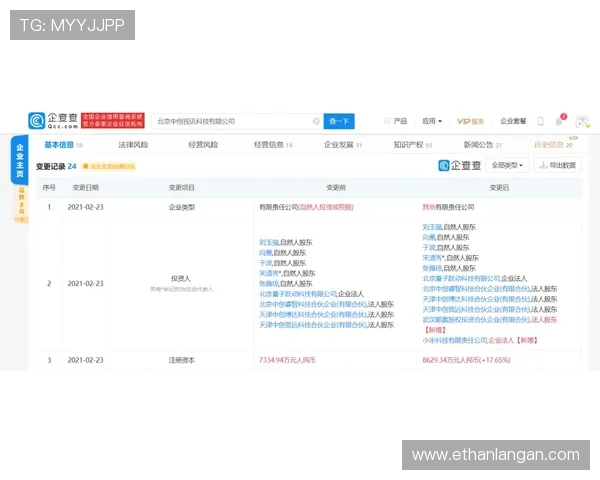Open 张佩琼 shareholder link in 变更后 column
The image size is (600, 480).
tap(432, 268)
